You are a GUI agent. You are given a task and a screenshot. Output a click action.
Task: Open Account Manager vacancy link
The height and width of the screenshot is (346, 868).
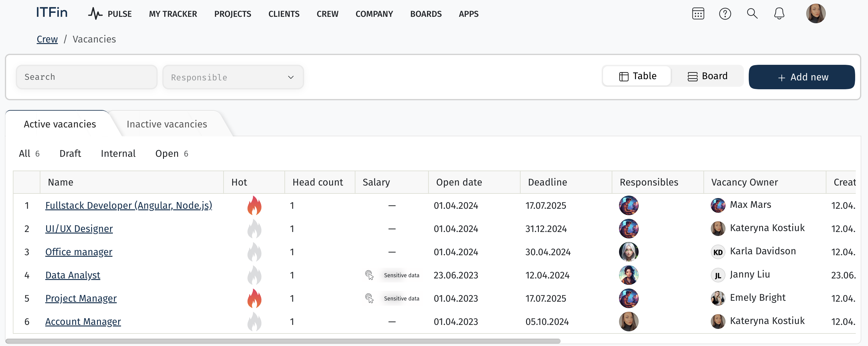(x=83, y=322)
